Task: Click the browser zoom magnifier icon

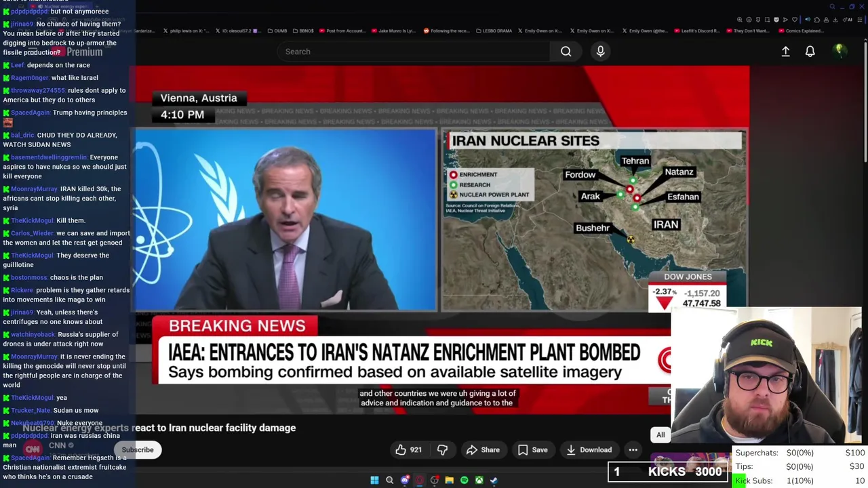Action: point(740,20)
